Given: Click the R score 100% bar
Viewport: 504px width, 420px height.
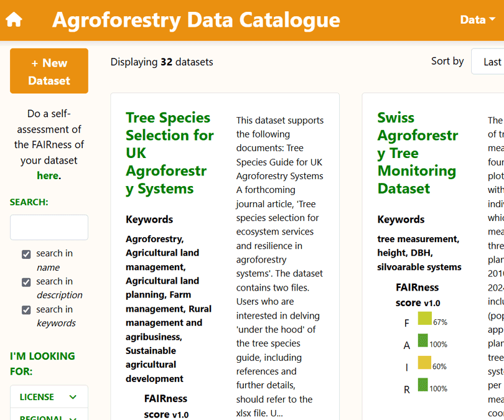Looking at the screenshot, I should coord(423,386).
